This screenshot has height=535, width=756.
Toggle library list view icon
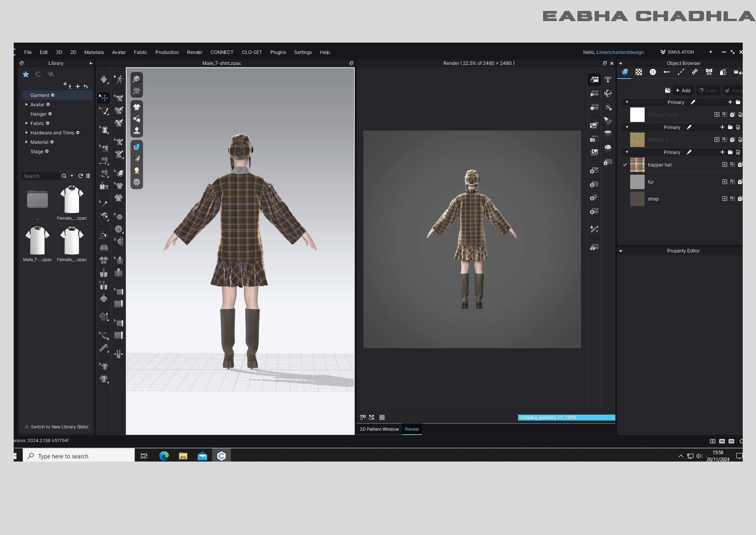click(88, 176)
